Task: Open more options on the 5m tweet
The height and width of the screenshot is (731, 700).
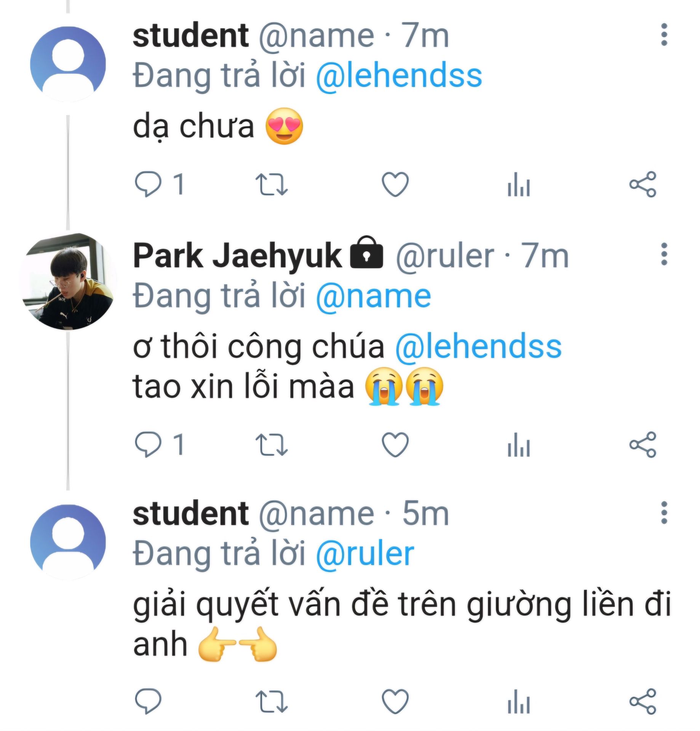Action: coord(664,512)
